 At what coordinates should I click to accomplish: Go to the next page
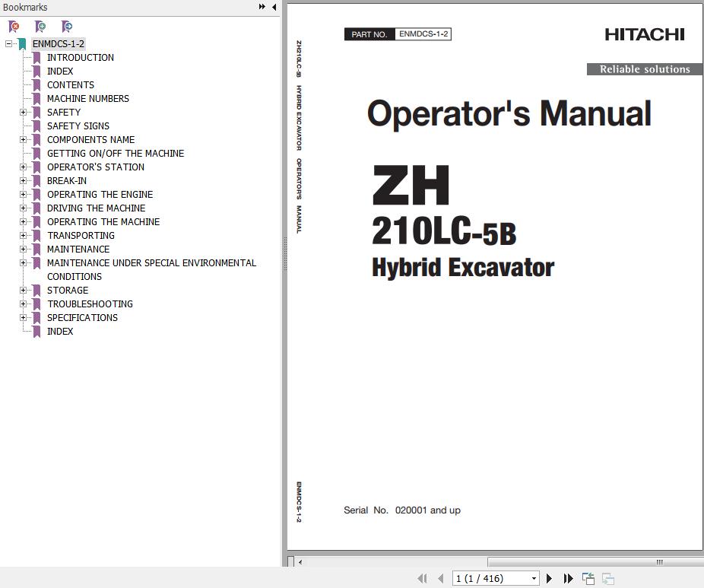pyautogui.click(x=549, y=579)
